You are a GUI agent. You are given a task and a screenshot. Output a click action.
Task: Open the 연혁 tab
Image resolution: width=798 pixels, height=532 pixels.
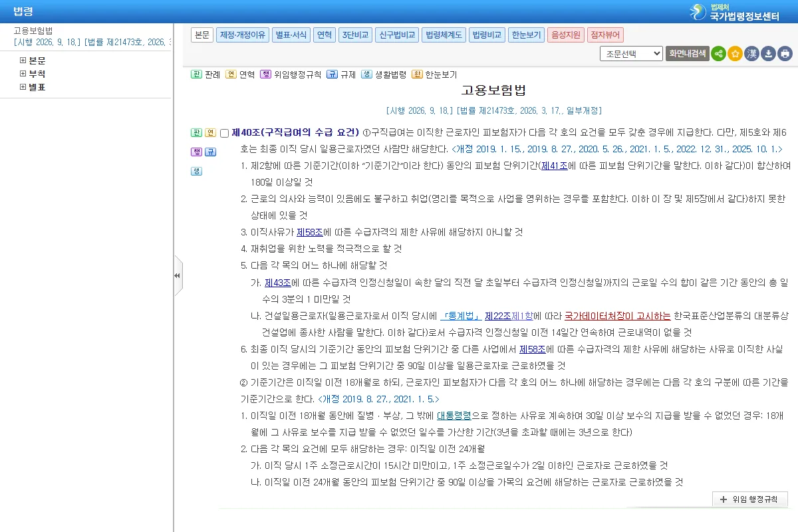325,35
